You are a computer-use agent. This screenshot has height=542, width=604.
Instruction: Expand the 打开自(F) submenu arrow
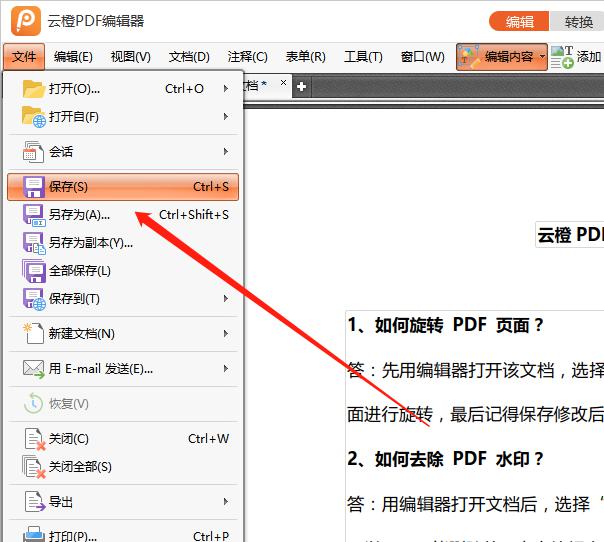point(226,116)
